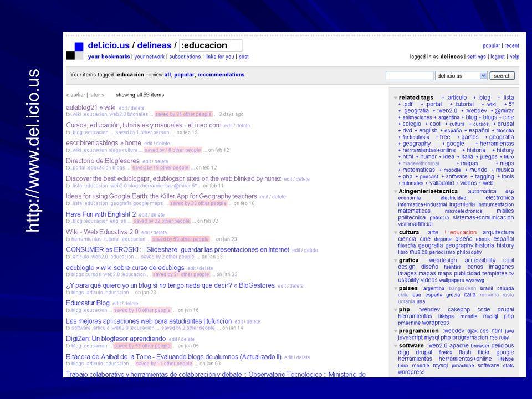
Task: Open subscriptions page
Action: click(185, 57)
